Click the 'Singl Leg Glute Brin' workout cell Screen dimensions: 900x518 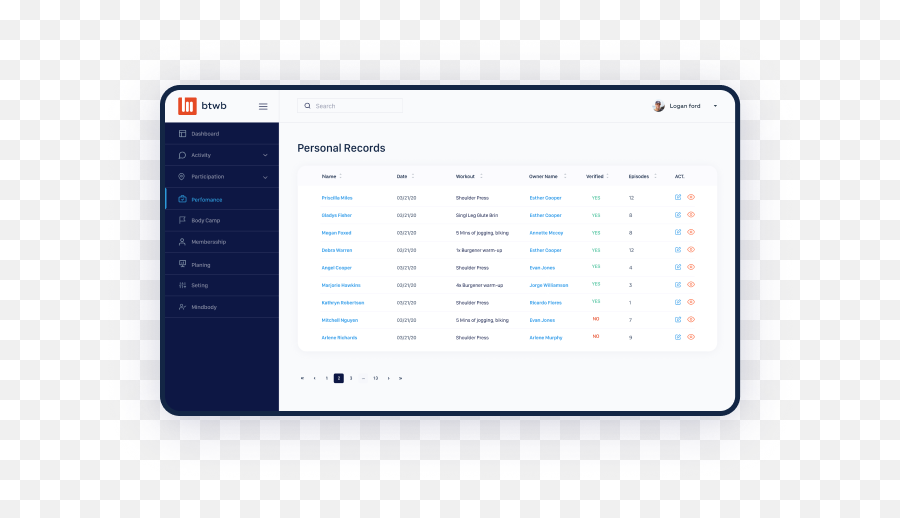point(477,215)
